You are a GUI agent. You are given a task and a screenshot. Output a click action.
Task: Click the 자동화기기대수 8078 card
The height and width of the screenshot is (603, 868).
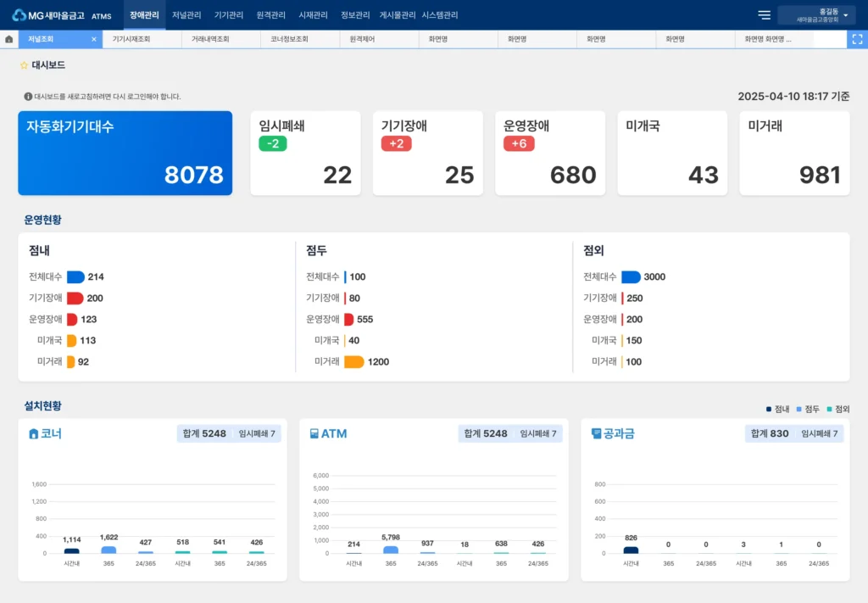125,154
